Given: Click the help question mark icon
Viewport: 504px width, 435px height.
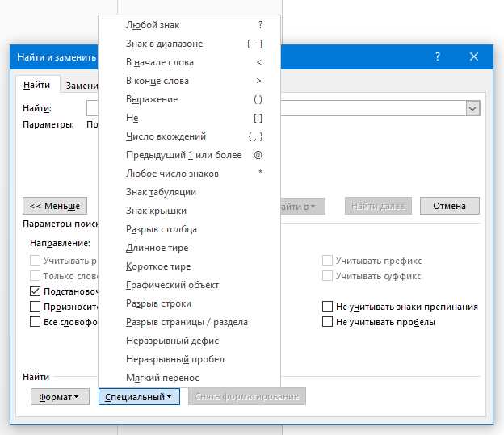Looking at the screenshot, I should [438, 56].
